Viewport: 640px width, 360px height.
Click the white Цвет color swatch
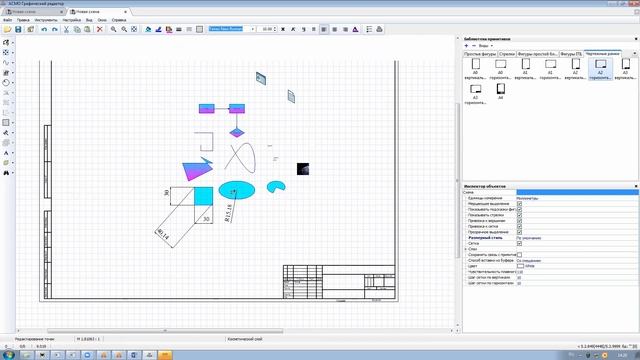[520, 266]
